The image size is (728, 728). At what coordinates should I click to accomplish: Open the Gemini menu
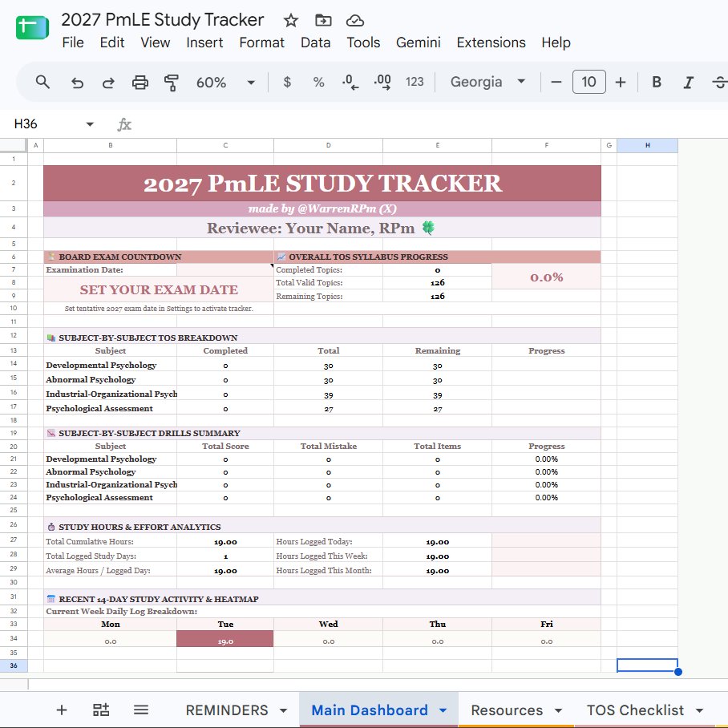(418, 42)
